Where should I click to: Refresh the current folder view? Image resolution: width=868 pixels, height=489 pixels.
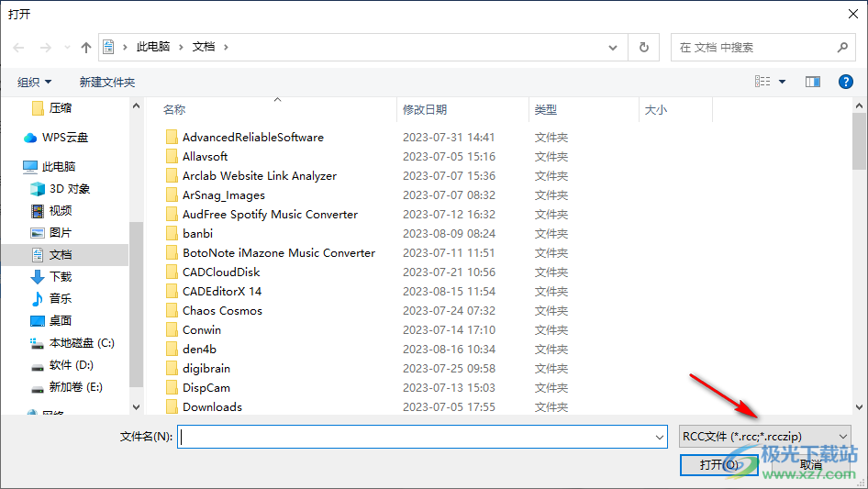644,48
